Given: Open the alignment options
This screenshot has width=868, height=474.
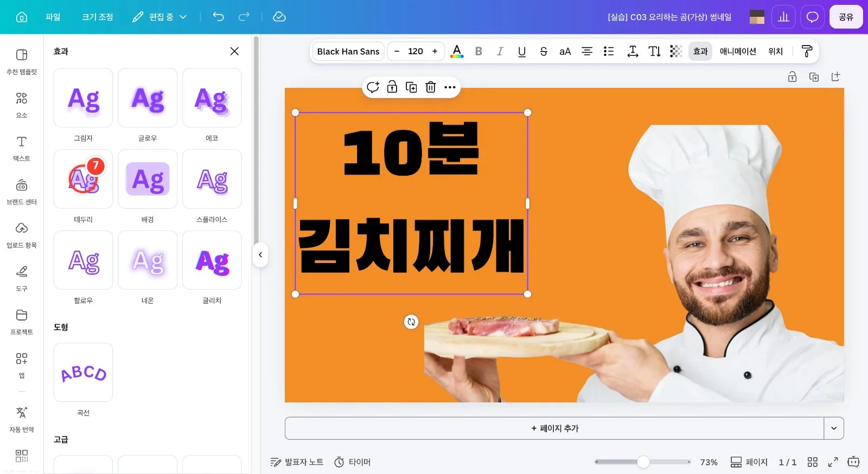Looking at the screenshot, I should (586, 51).
